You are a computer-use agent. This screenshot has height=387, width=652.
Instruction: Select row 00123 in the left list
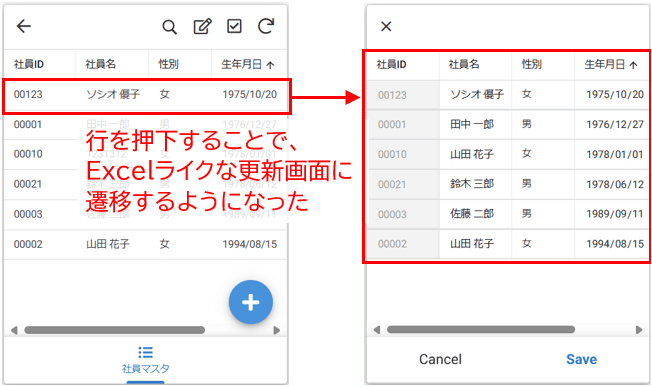click(x=146, y=95)
